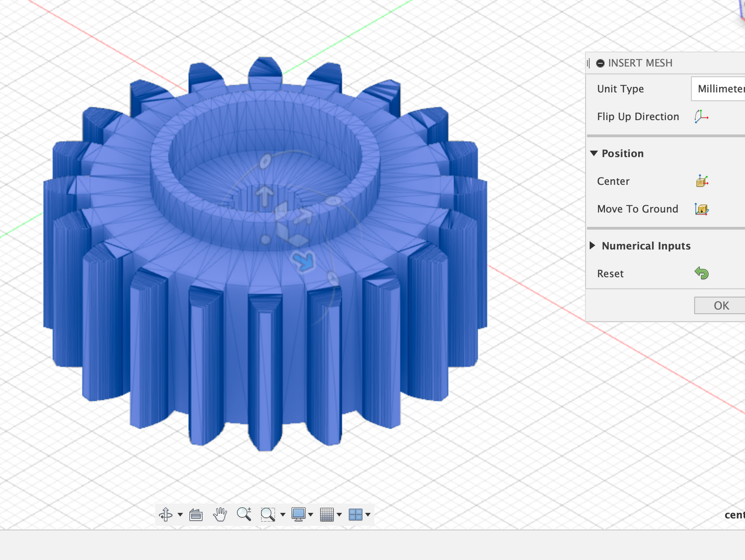Viewport: 745px width, 560px height.
Task: Collapse the Position section
Action: coord(594,153)
